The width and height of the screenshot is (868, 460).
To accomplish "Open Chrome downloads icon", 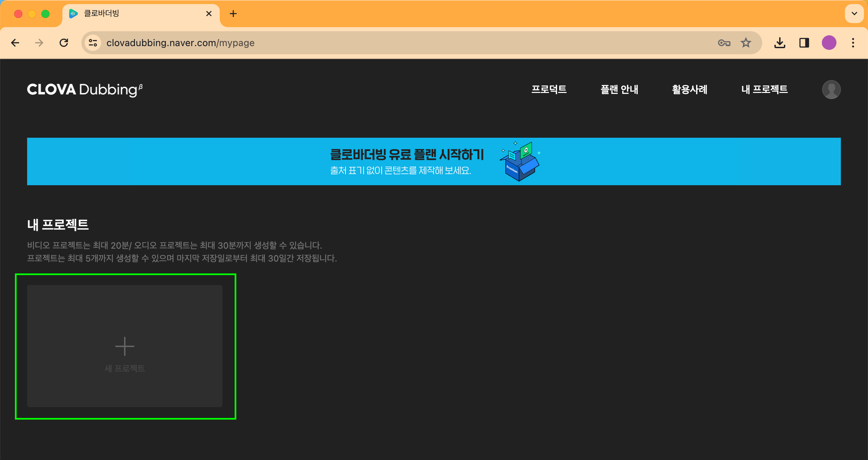I will tap(780, 43).
